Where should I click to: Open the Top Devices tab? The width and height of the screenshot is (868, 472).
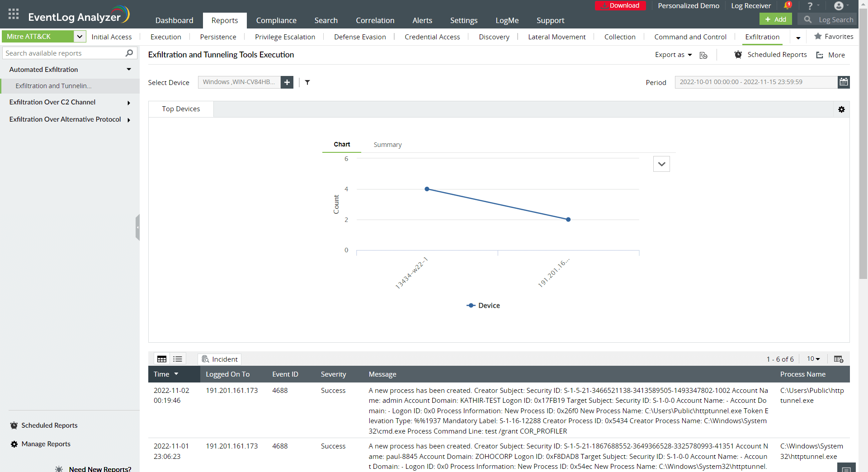click(x=181, y=109)
